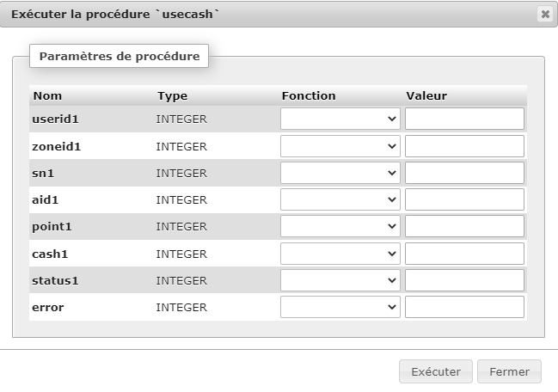
Task: Open the cash1 Fonction dropdown
Action: tap(340, 254)
